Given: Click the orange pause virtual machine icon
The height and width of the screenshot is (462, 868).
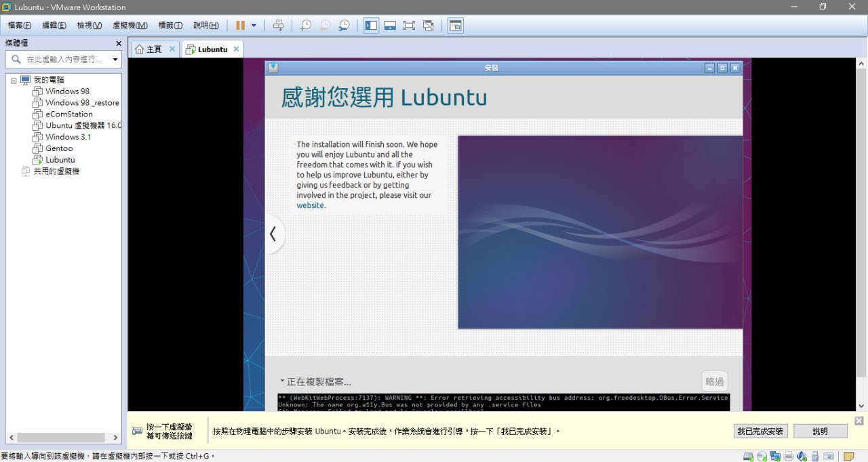Looking at the screenshot, I should pyautogui.click(x=240, y=25).
